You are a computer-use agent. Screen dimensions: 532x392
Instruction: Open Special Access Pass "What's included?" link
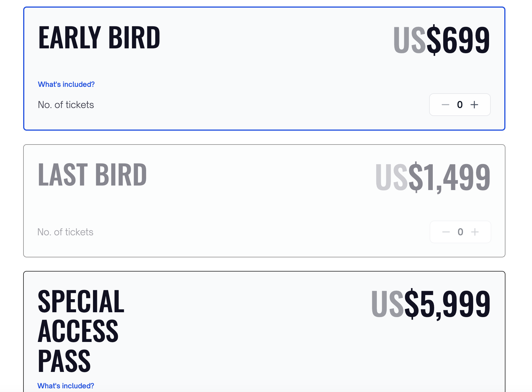[66, 386]
